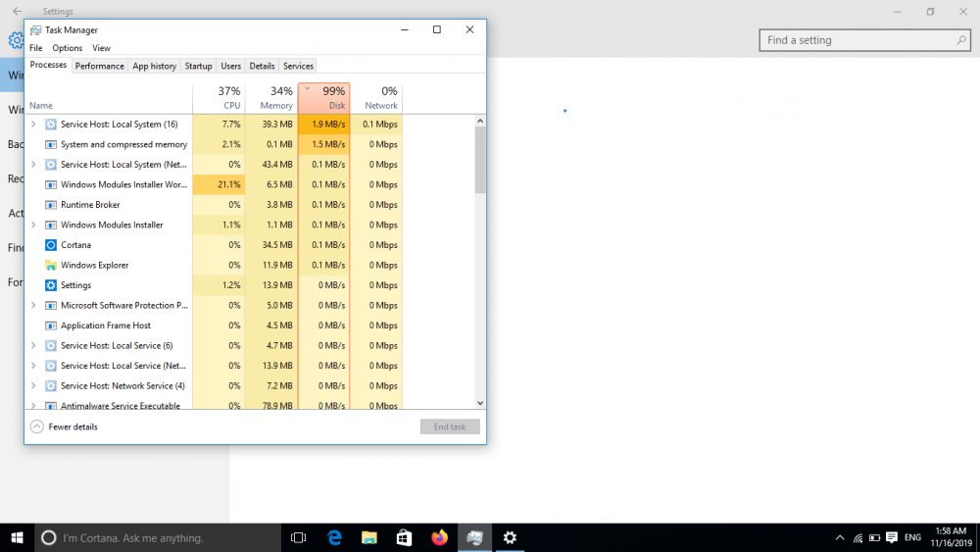This screenshot has width=980, height=552.
Task: Switch to Startup tab
Action: click(x=198, y=66)
